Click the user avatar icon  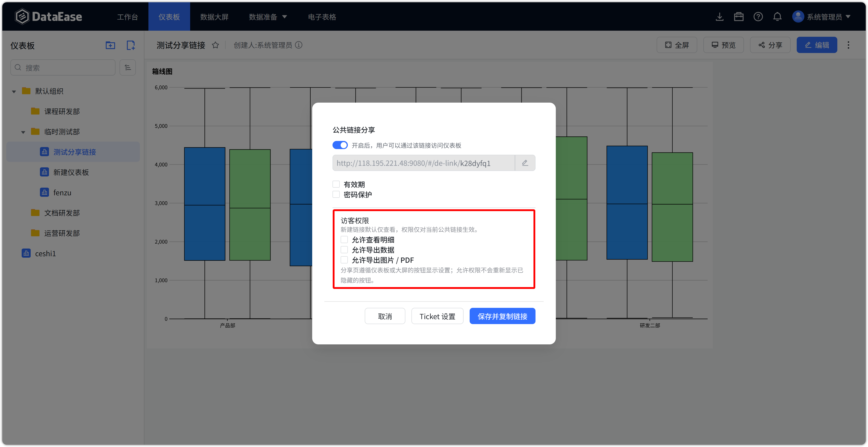[x=798, y=16]
